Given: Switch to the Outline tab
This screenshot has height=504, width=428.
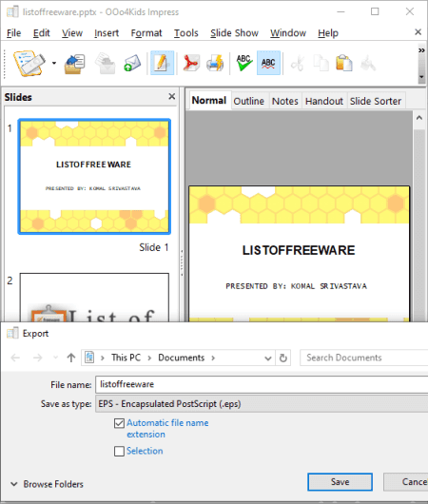Looking at the screenshot, I should click(x=249, y=101).
